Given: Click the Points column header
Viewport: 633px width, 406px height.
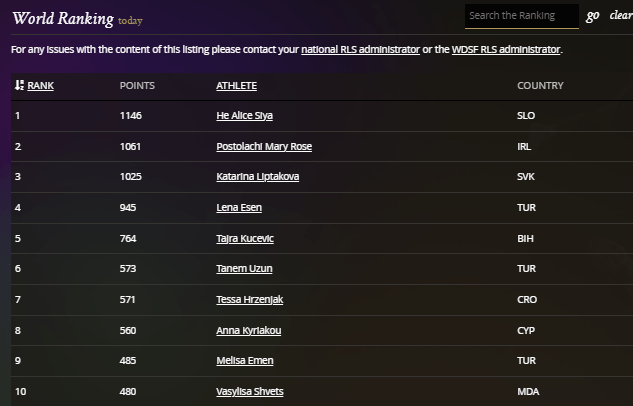Looking at the screenshot, I should (x=137, y=86).
